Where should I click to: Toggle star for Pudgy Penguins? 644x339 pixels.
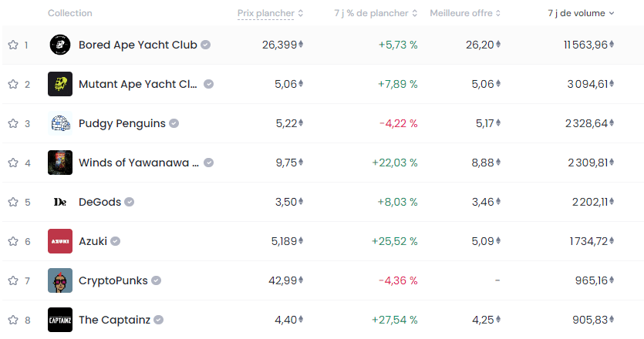[13, 123]
